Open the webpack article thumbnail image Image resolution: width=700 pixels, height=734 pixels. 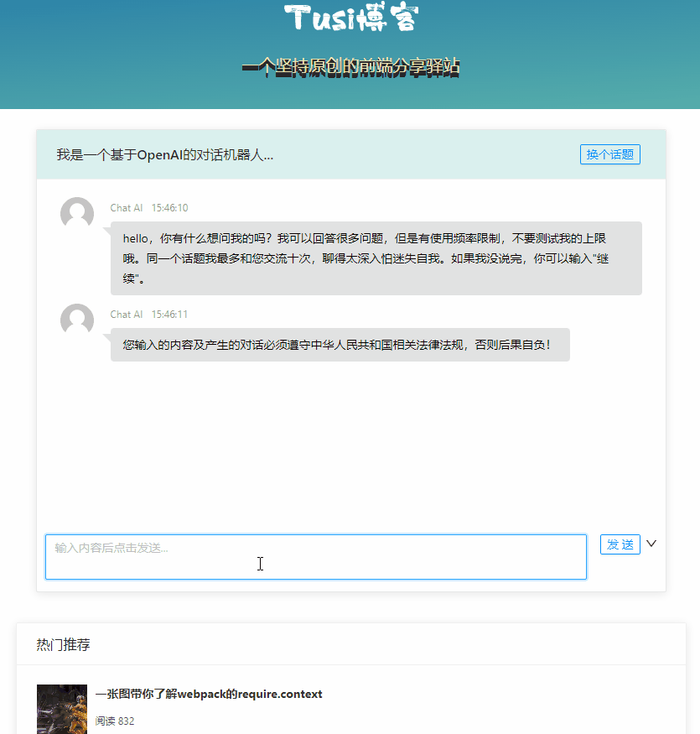click(61, 709)
